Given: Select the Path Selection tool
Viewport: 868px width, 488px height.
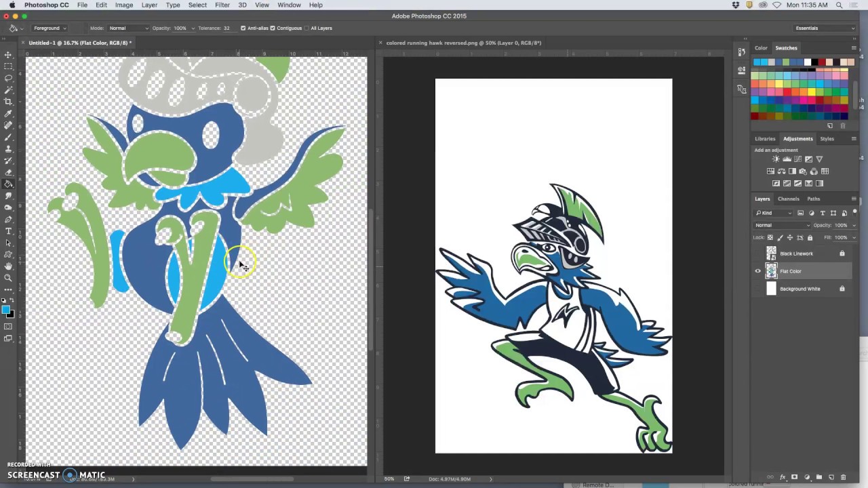Looking at the screenshot, I should 8,243.
